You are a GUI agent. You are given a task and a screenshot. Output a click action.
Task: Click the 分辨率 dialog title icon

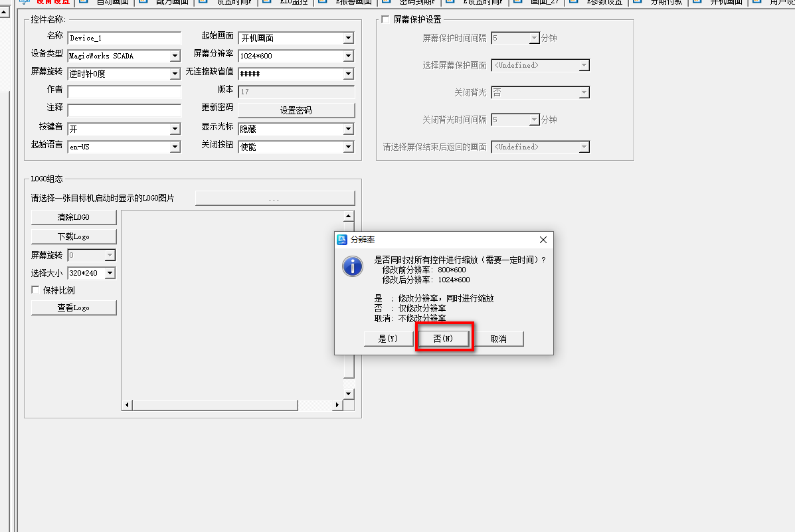pos(342,239)
